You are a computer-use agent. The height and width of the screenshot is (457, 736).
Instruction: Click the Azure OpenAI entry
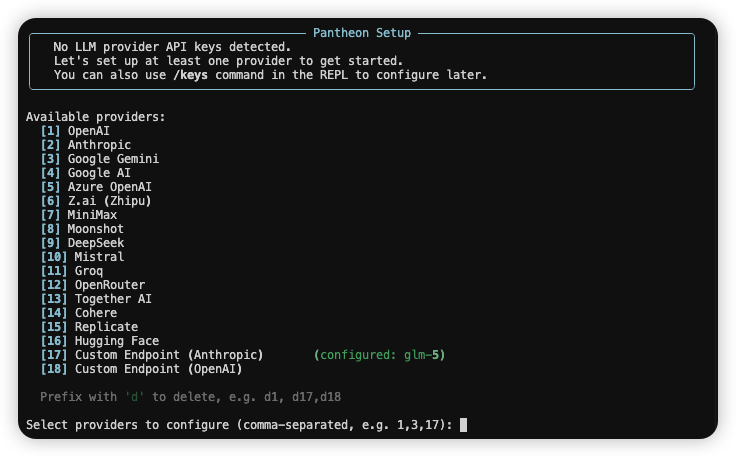[110, 187]
